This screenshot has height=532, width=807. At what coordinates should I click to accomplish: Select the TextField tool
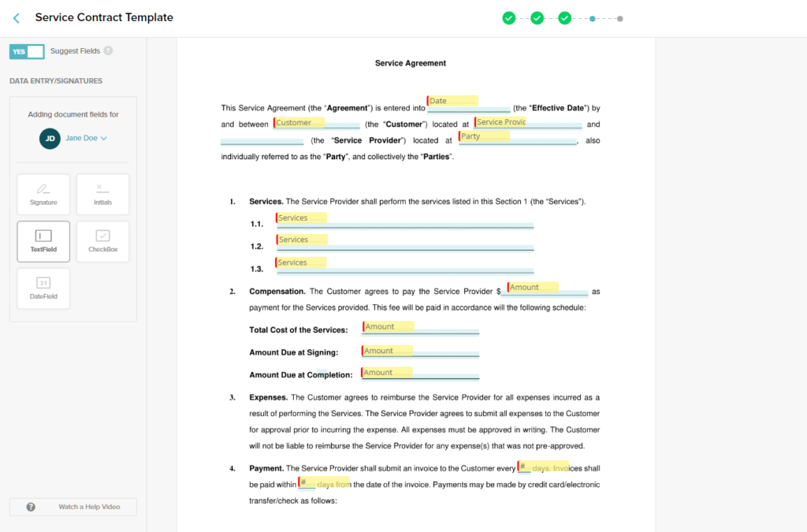(43, 241)
